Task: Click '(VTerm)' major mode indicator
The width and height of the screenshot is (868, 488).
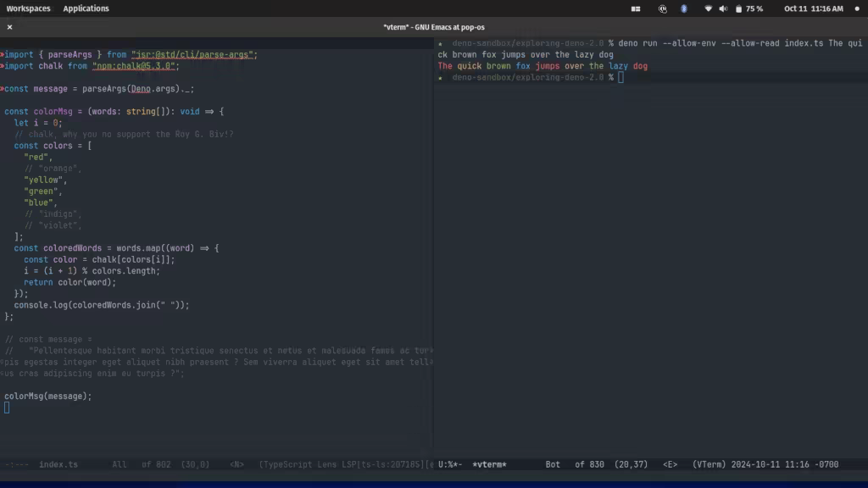Action: (x=709, y=464)
